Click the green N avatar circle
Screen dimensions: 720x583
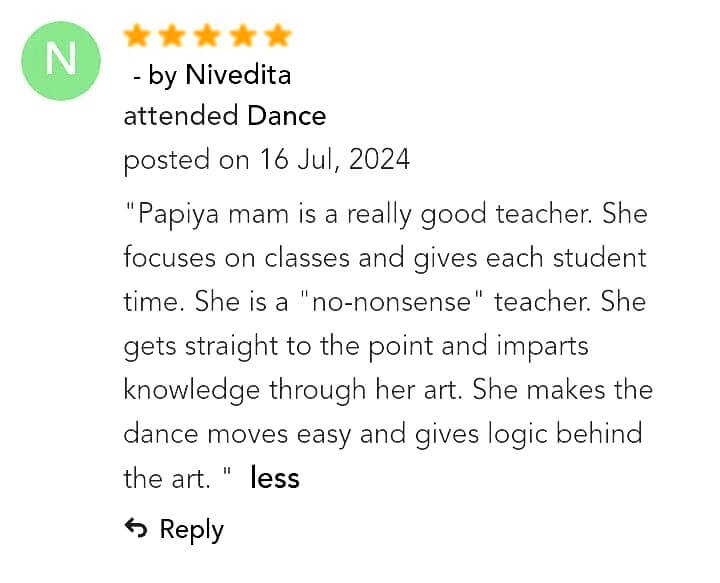60,59
